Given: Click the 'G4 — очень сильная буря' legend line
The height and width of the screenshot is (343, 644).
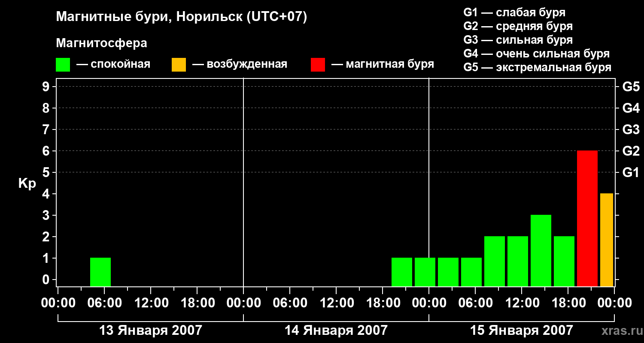Looking at the screenshot, I should (x=537, y=54).
